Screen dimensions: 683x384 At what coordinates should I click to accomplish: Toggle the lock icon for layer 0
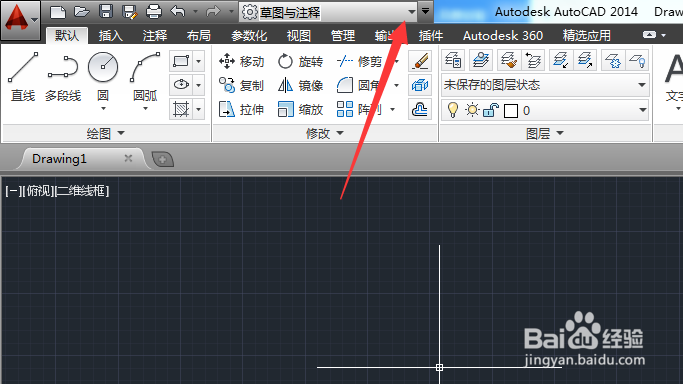(490, 110)
